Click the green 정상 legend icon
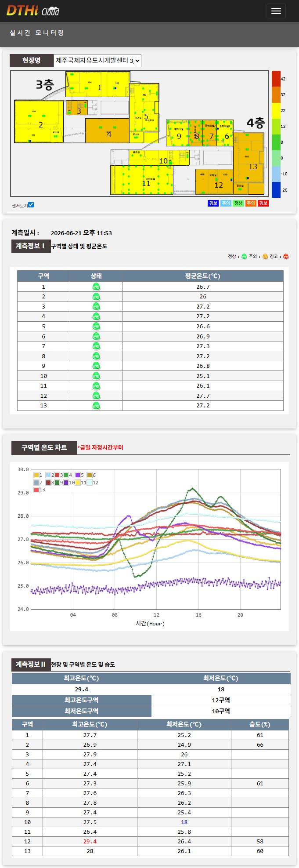 coord(244,256)
